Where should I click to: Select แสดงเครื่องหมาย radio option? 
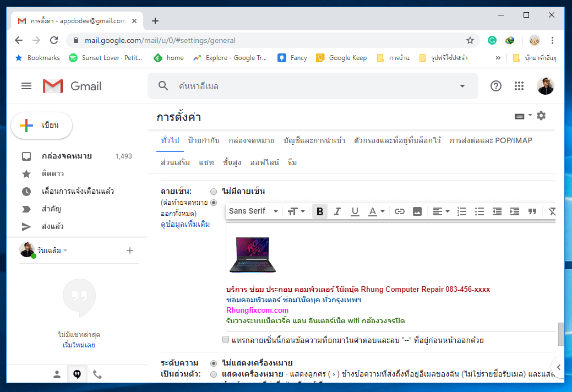214,374
